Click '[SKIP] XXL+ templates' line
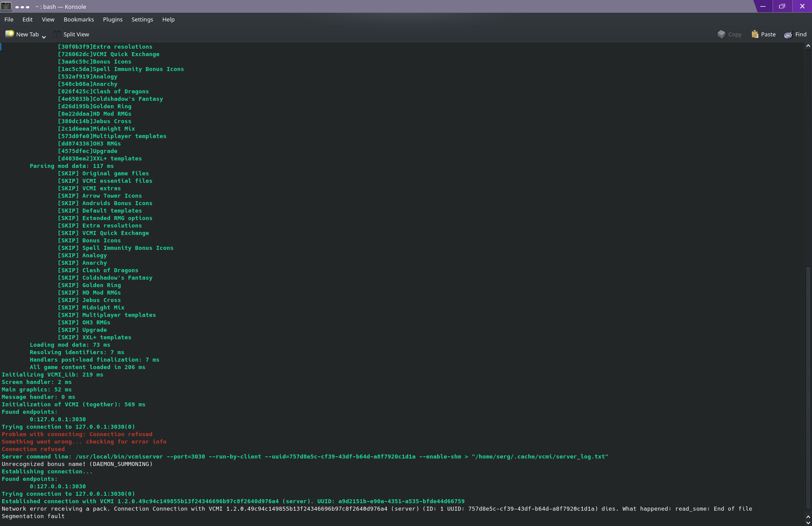This screenshot has height=526, width=812. coord(95,338)
